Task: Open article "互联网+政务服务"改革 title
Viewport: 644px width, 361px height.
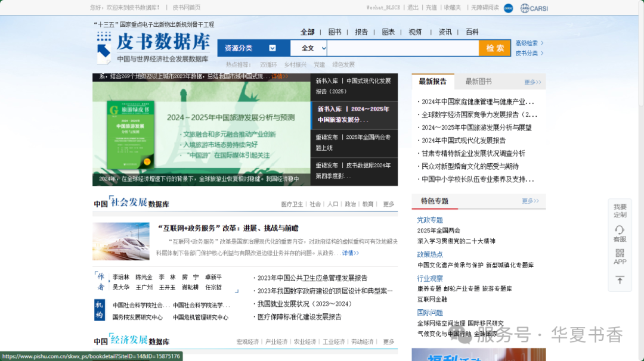Action: click(228, 228)
